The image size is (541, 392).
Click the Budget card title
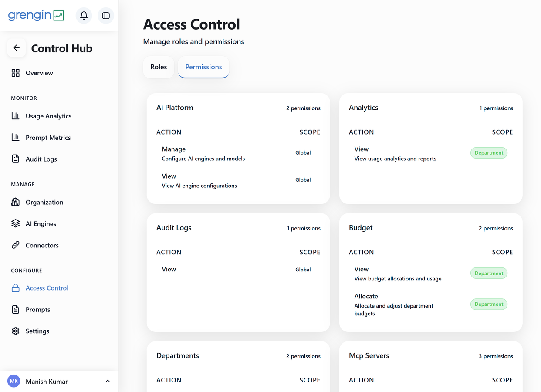(x=361, y=228)
